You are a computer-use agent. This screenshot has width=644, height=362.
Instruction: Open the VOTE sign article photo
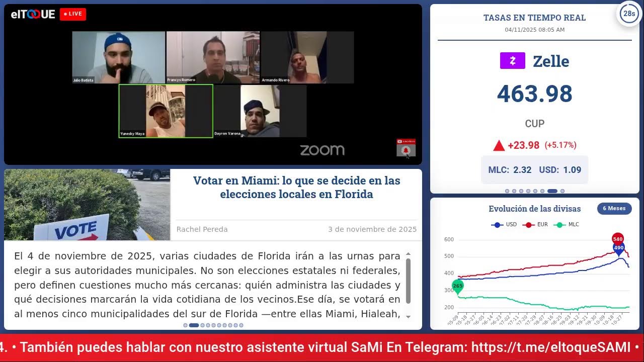(x=87, y=205)
